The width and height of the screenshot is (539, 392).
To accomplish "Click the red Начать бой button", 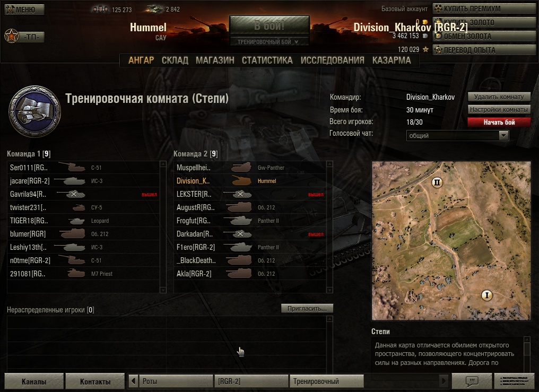I will [x=499, y=123].
